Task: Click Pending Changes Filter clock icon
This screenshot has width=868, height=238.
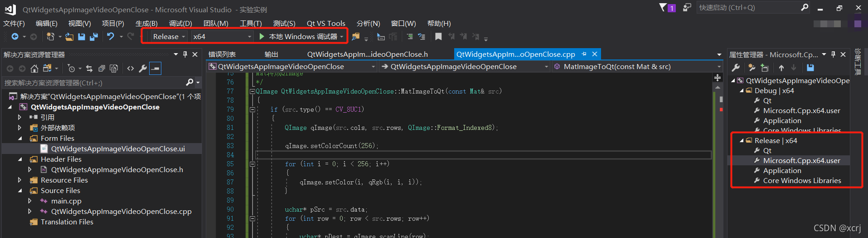Action: coord(71,69)
